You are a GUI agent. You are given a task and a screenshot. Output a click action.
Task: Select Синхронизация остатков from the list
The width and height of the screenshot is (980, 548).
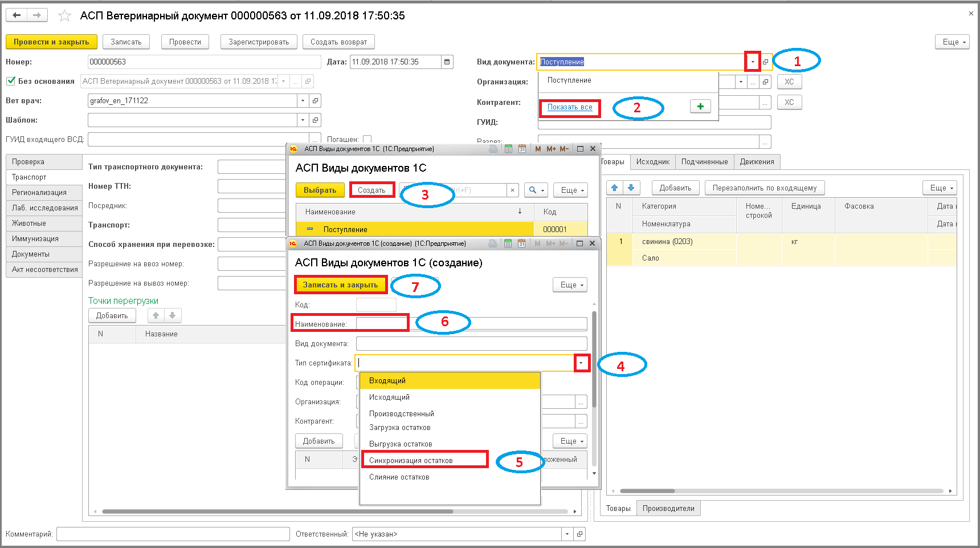411,460
